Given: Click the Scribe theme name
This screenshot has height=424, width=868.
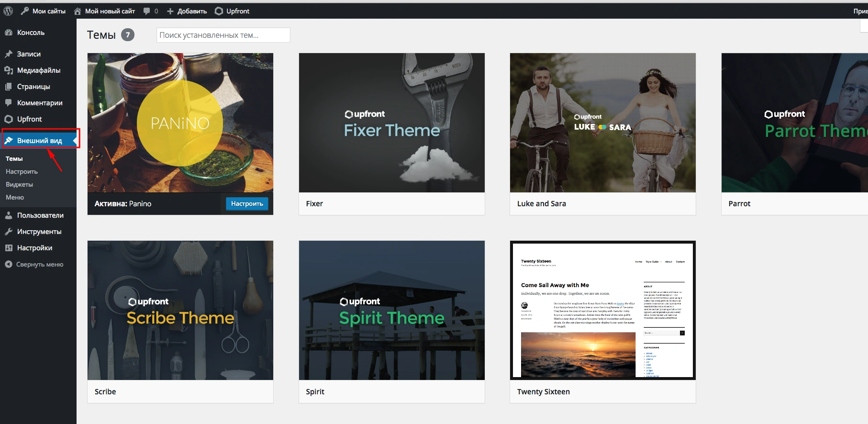Looking at the screenshot, I should click(x=105, y=391).
